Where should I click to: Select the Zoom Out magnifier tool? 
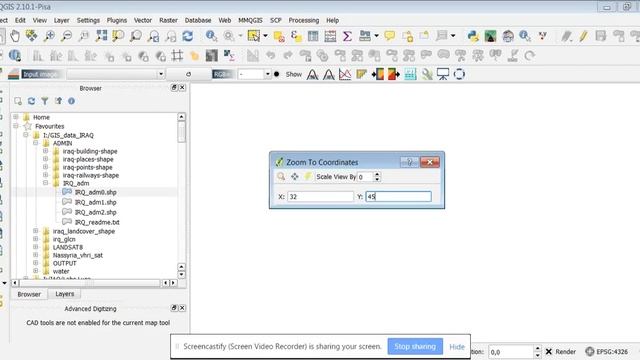(x=67, y=36)
